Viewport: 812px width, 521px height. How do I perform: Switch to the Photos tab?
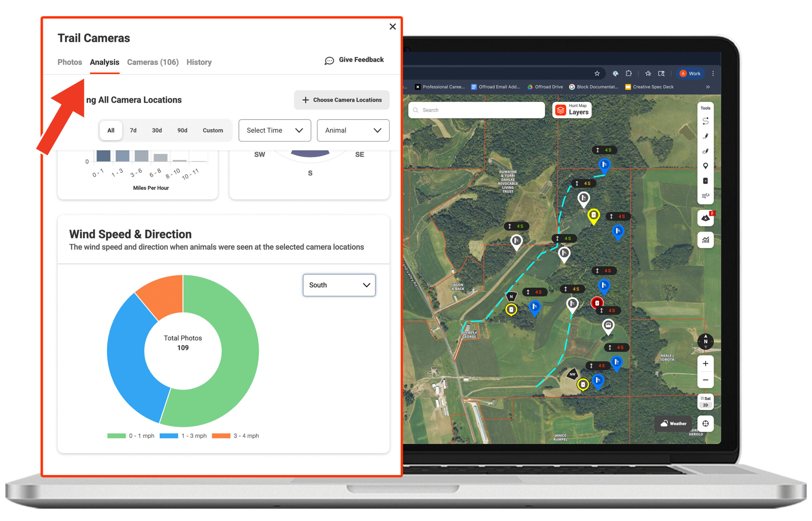pos(70,62)
